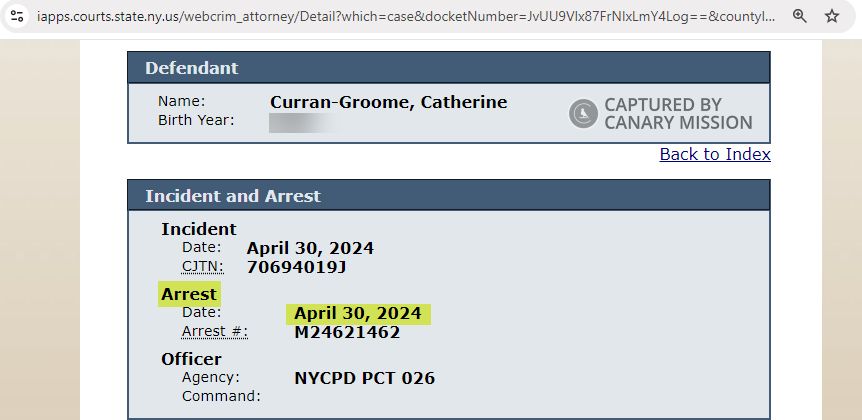Click the Captured by Canary Mission text
The height and width of the screenshot is (420, 862).
677,114
